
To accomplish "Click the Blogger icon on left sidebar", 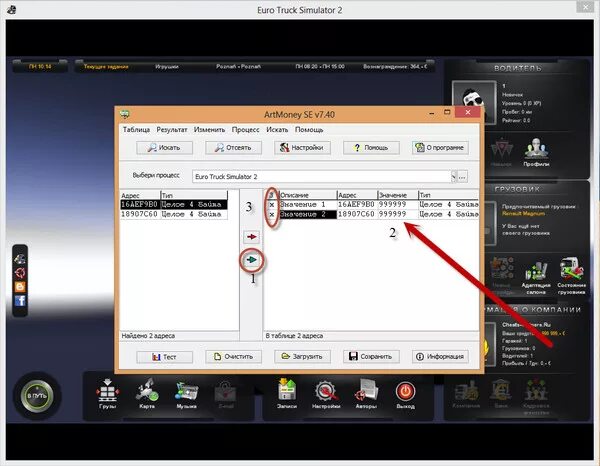I will point(20,287).
